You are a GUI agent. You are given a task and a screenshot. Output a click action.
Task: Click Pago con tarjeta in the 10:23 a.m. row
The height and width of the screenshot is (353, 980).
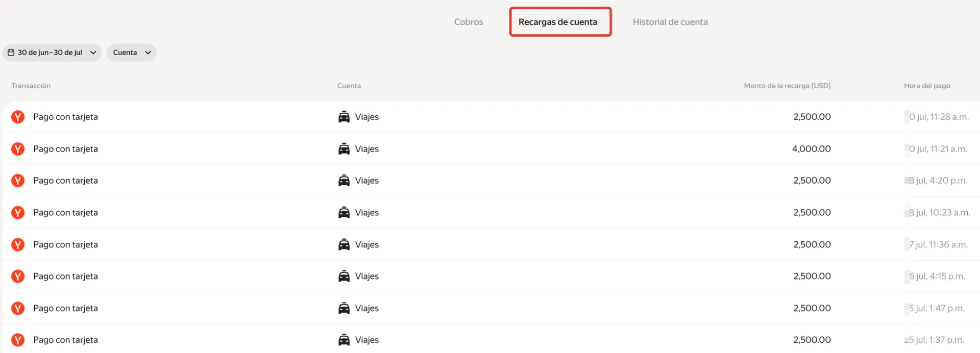[66, 213]
